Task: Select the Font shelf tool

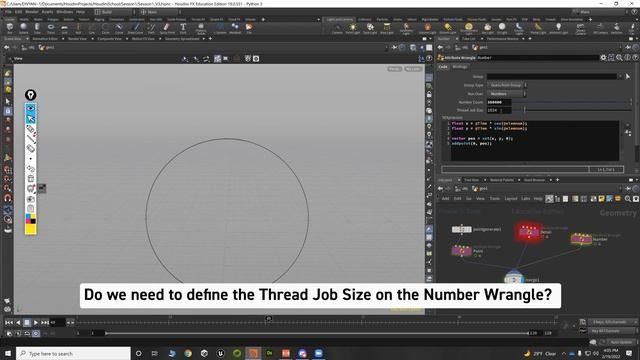Action: pyautogui.click(x=183, y=28)
